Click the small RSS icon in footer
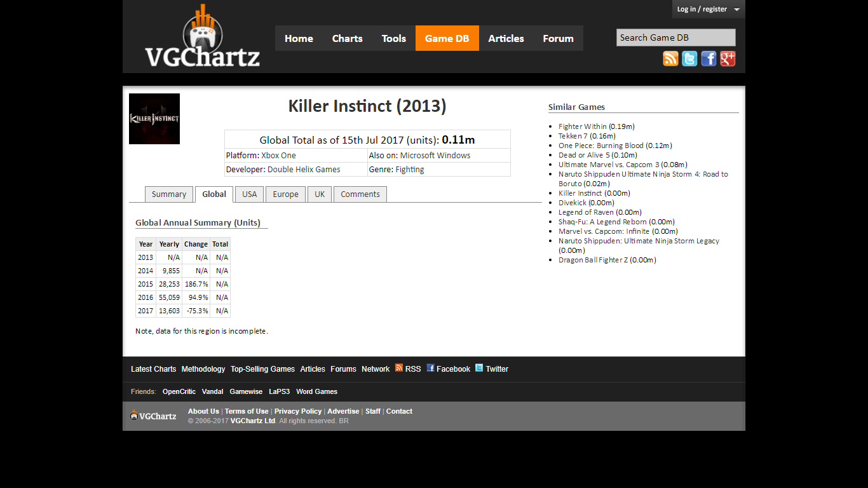Image resolution: width=868 pixels, height=488 pixels. (399, 367)
